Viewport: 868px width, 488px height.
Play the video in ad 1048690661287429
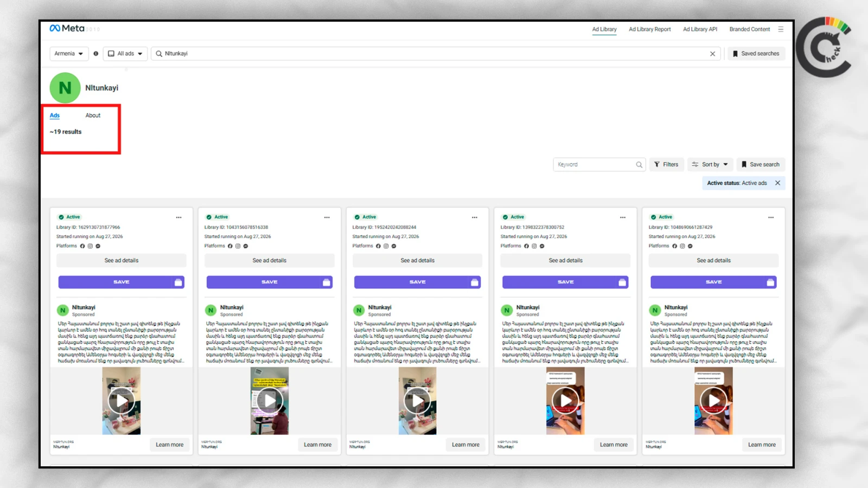[x=713, y=401]
